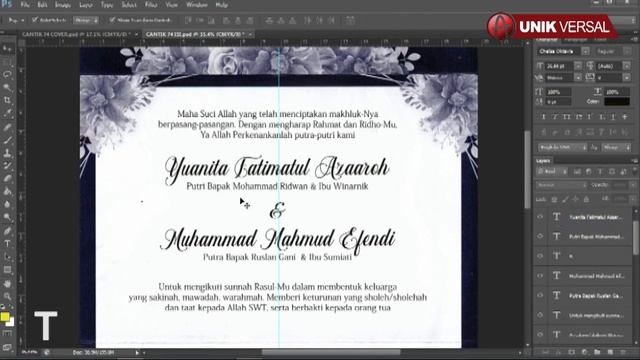Click Lock all icon in Layers panel

click(x=587, y=199)
